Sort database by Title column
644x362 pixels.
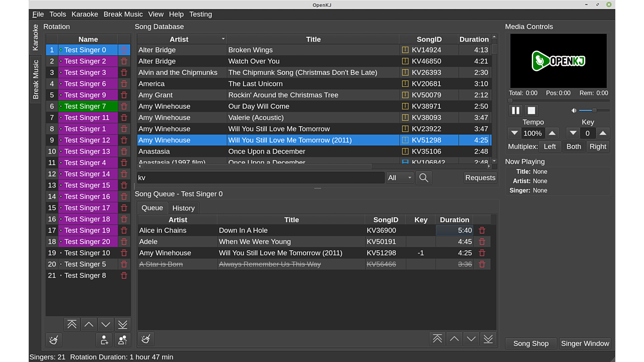tap(313, 39)
